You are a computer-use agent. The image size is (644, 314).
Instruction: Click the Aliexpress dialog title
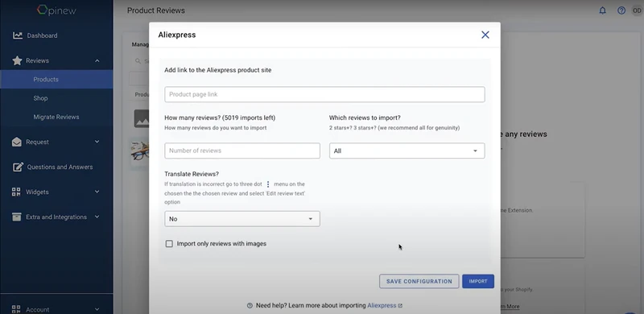coord(177,35)
